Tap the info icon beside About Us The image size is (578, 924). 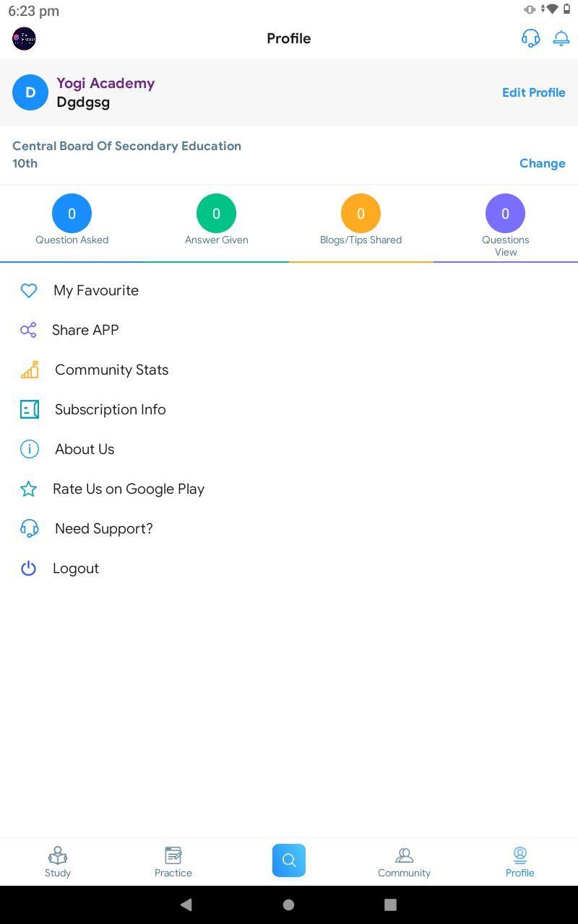[29, 449]
